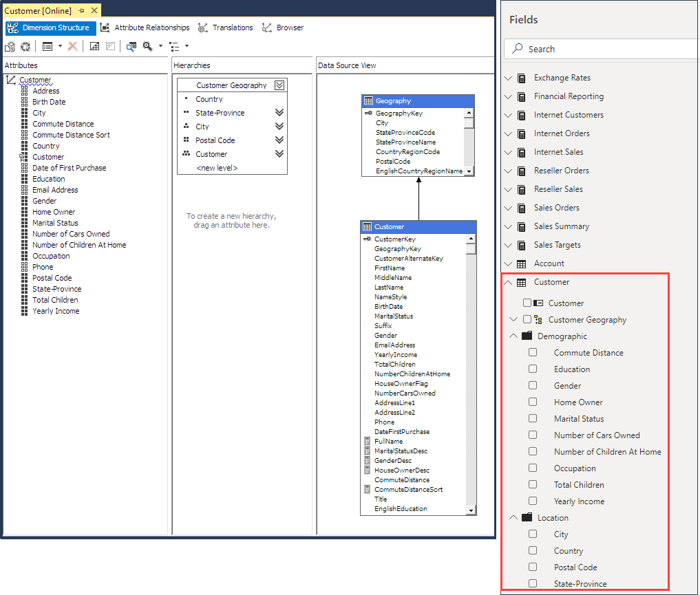The image size is (700, 595).
Task: Click the red X Delete toolbar icon
Action: pos(73,46)
